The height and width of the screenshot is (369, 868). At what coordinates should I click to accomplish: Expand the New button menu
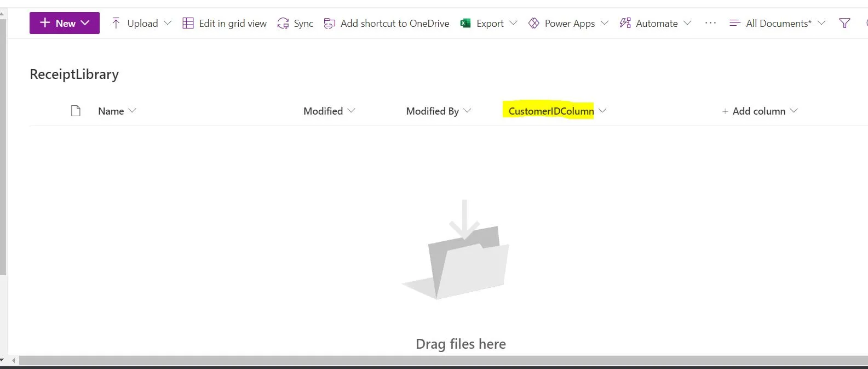point(85,23)
